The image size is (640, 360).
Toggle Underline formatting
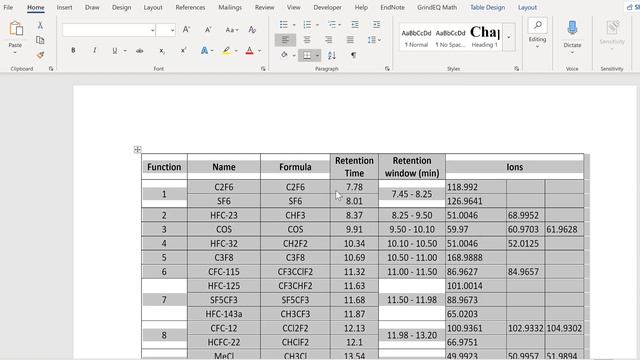click(115, 51)
